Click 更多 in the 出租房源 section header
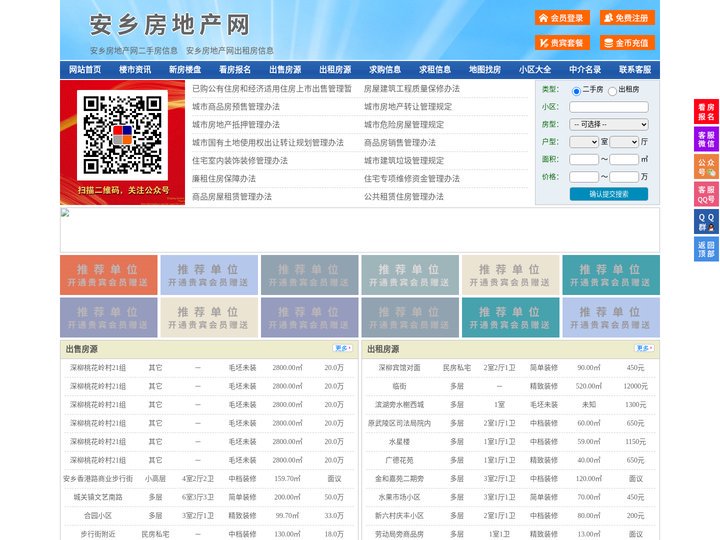This screenshot has width=720, height=540. click(645, 349)
